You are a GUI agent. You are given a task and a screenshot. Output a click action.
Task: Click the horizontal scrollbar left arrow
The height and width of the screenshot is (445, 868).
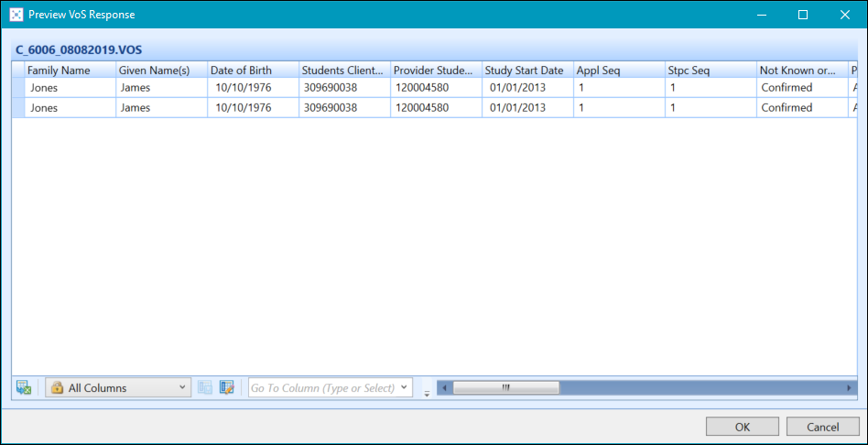[444, 388]
